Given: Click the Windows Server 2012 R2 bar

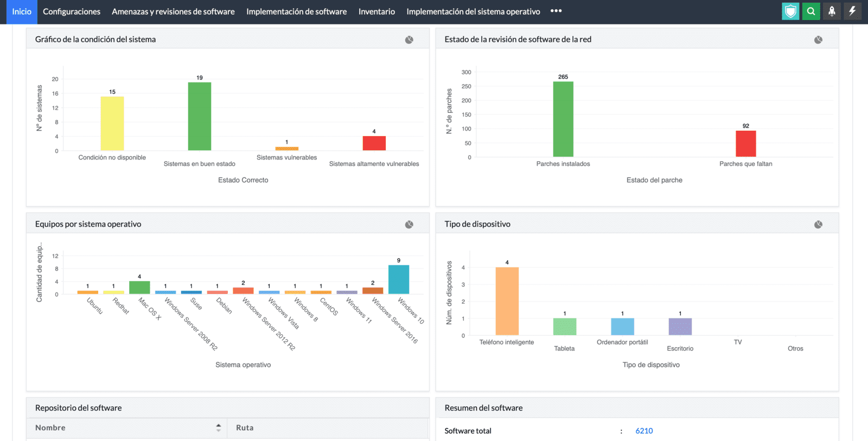Looking at the screenshot, I should 243,291.
